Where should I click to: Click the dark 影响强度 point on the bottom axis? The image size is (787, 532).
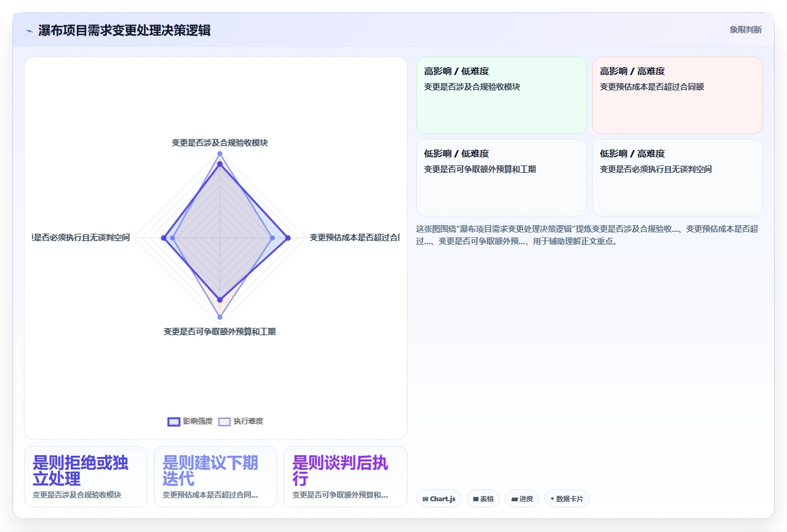point(219,300)
